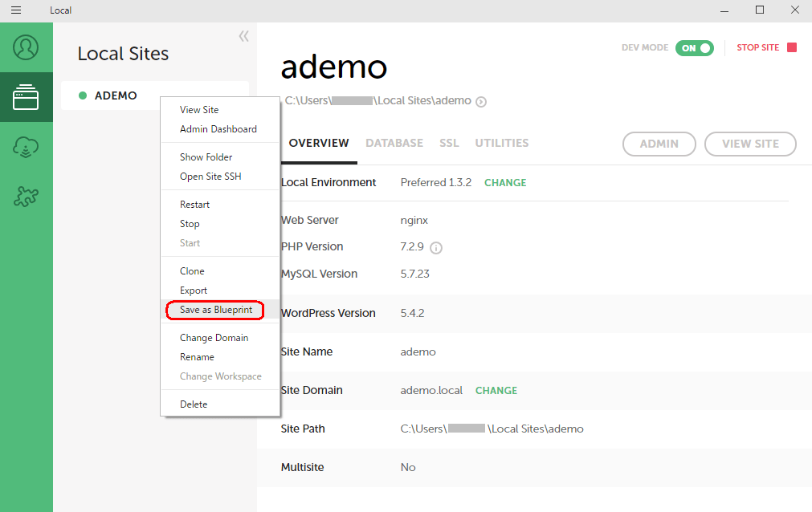
Task: Collapse the Local Sites sidebar chevrons
Action: click(x=244, y=36)
